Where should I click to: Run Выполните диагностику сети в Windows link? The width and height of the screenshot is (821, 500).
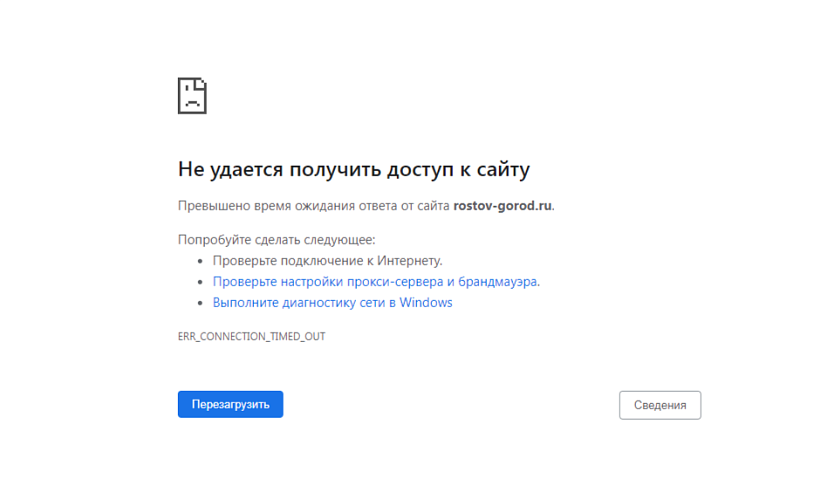click(x=332, y=303)
